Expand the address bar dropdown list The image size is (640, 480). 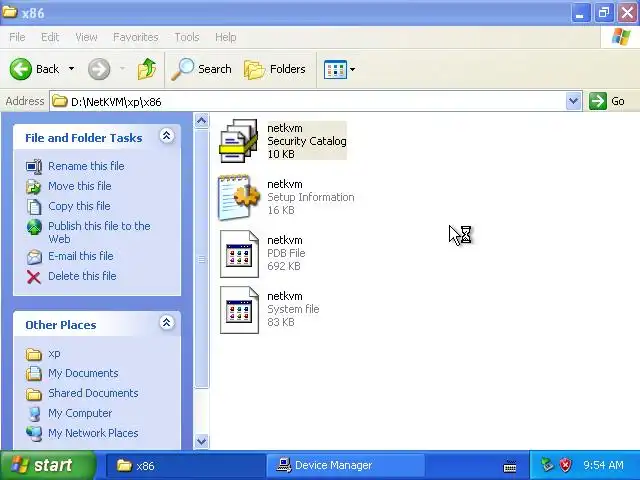click(x=573, y=101)
